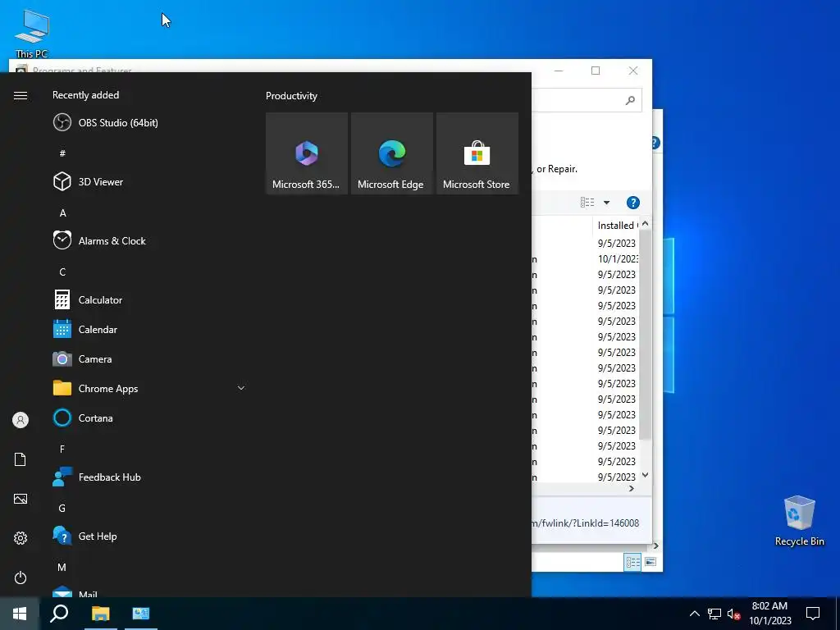This screenshot has width=840, height=630.
Task: Click the 10/1/2023 installed date cell
Action: point(618,258)
